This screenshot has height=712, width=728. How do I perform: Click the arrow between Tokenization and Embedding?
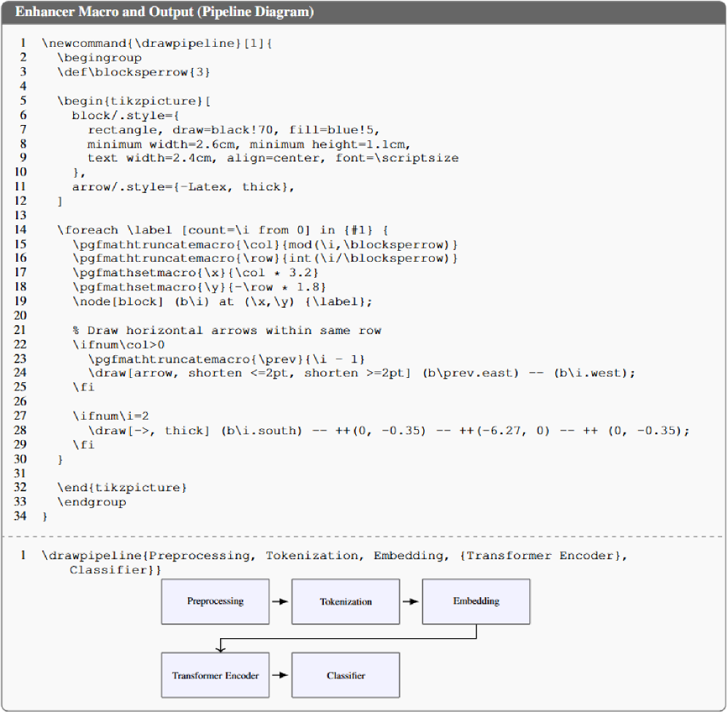tap(411, 602)
